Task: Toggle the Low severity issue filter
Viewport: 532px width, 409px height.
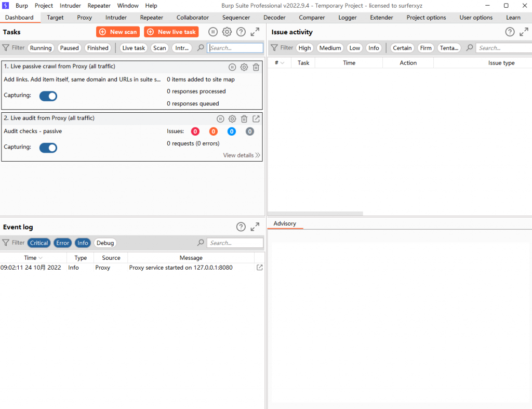Action: coord(354,48)
